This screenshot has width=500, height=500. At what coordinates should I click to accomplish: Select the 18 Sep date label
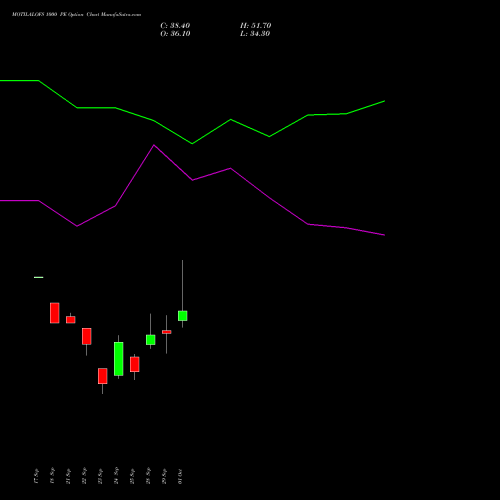coord(52,476)
